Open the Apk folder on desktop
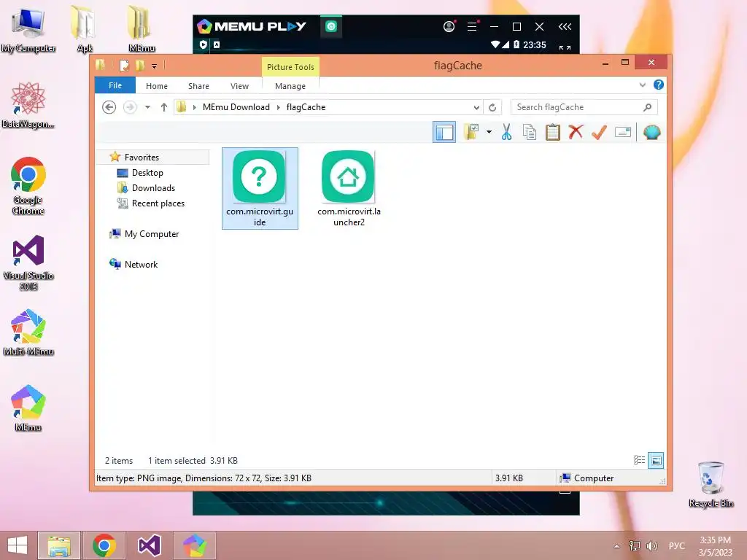Viewport: 747px width, 560px height. [85, 28]
